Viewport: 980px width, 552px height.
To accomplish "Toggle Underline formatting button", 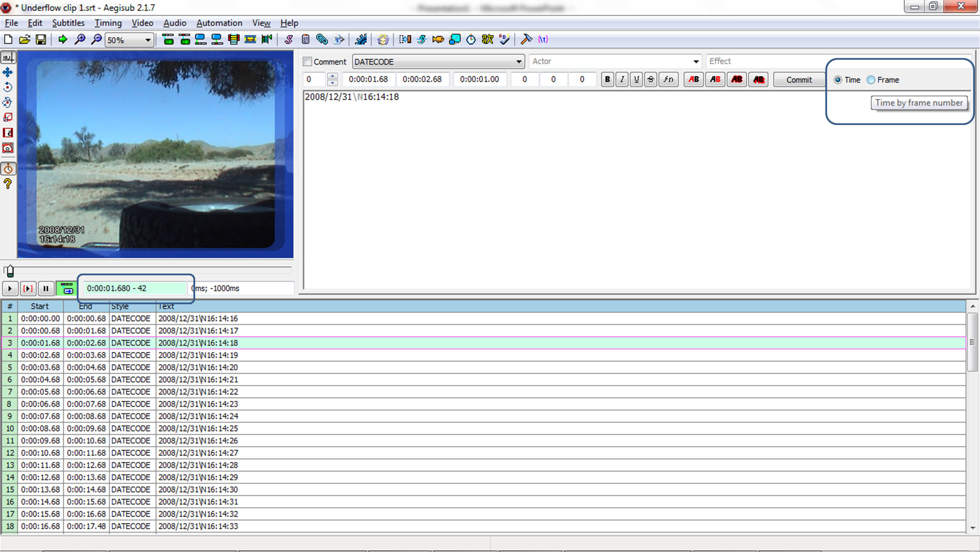I will 636,80.
